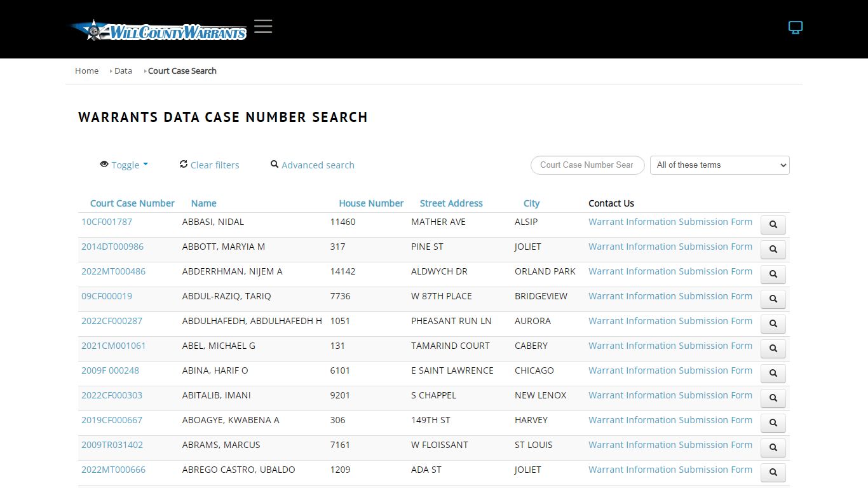Open details magnifier for ABDERRHMAN, NIJEM A row
This screenshot has width=868, height=488.
773,274
